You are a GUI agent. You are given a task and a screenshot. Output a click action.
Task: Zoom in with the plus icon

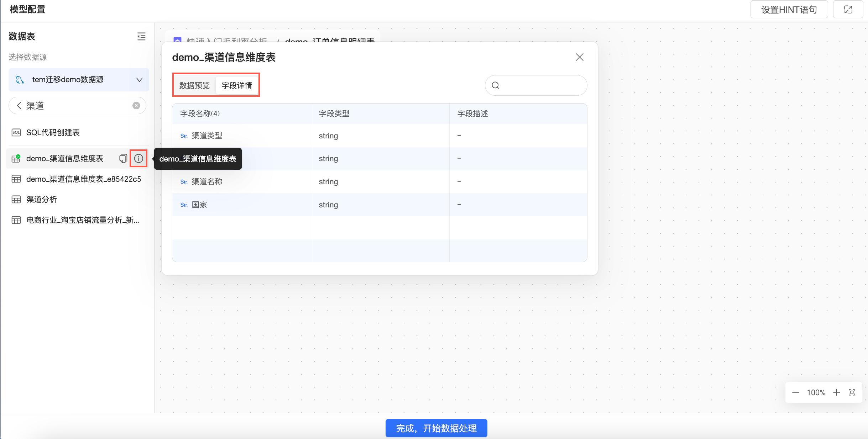[836, 392]
